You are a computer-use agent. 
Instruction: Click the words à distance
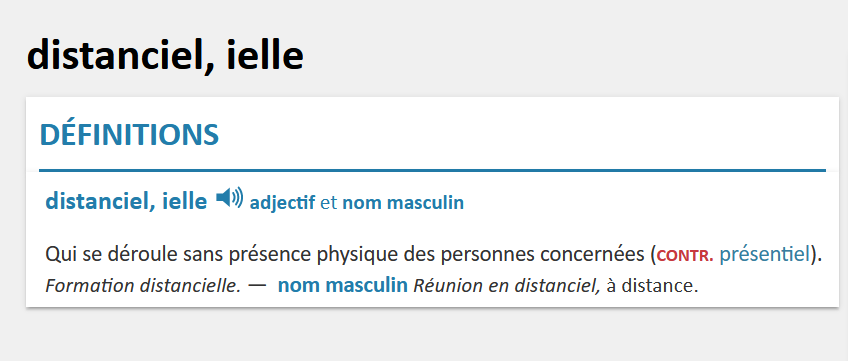click(652, 285)
